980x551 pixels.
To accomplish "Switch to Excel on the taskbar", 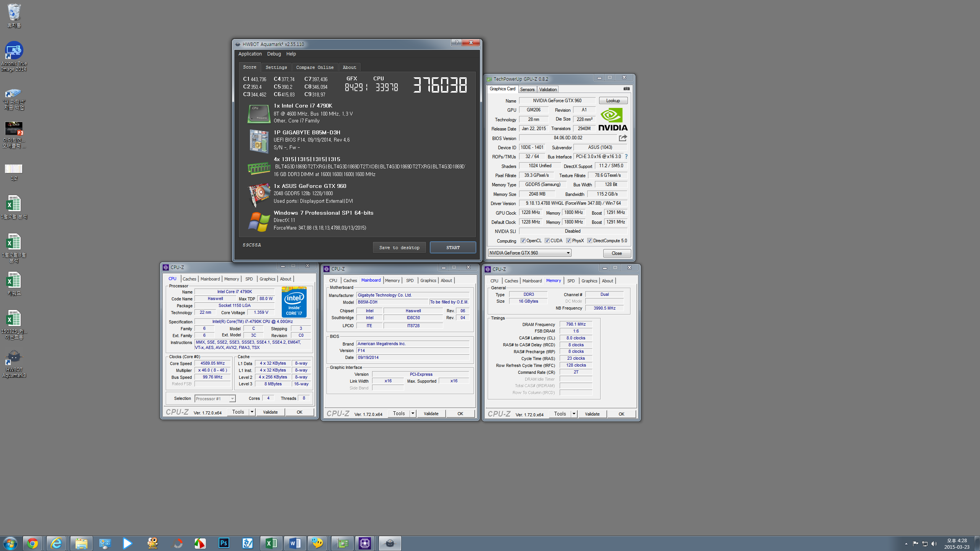I will [271, 543].
